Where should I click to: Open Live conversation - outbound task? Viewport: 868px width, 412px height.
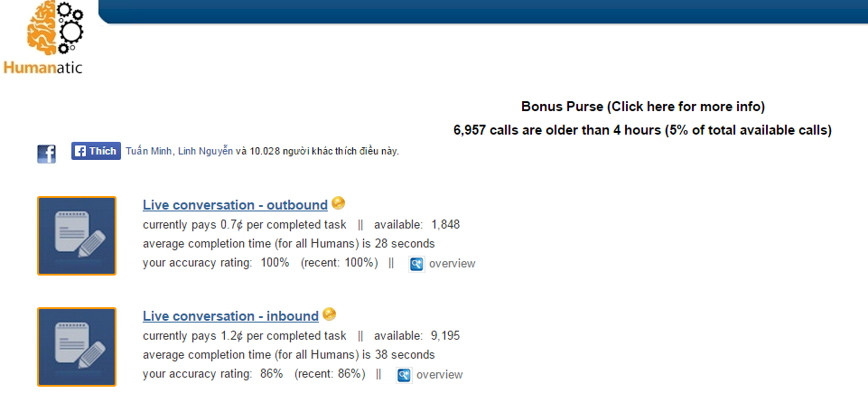click(x=235, y=205)
